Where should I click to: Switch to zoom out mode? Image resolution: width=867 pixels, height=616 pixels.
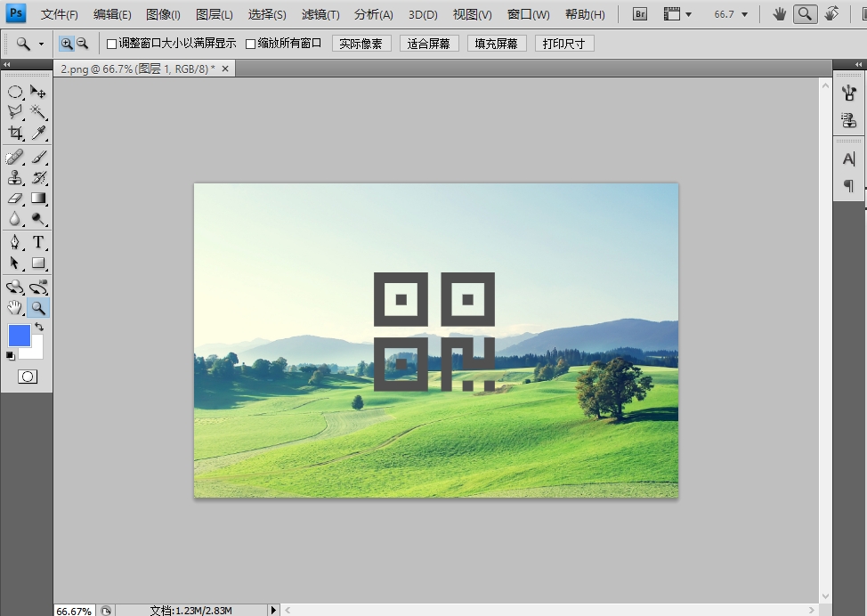point(82,43)
